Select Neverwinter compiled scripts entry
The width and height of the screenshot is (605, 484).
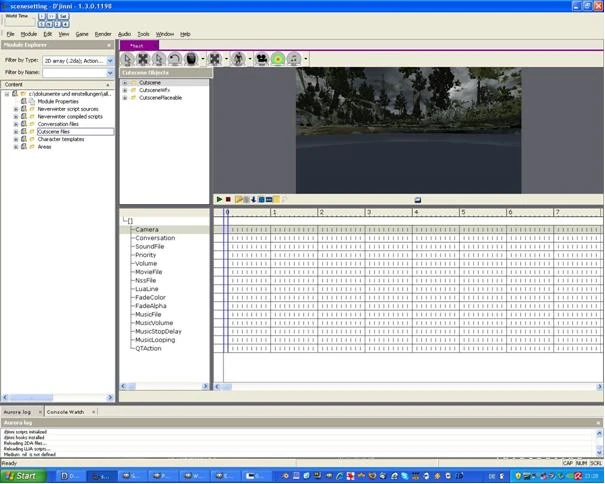pyautogui.click(x=70, y=117)
